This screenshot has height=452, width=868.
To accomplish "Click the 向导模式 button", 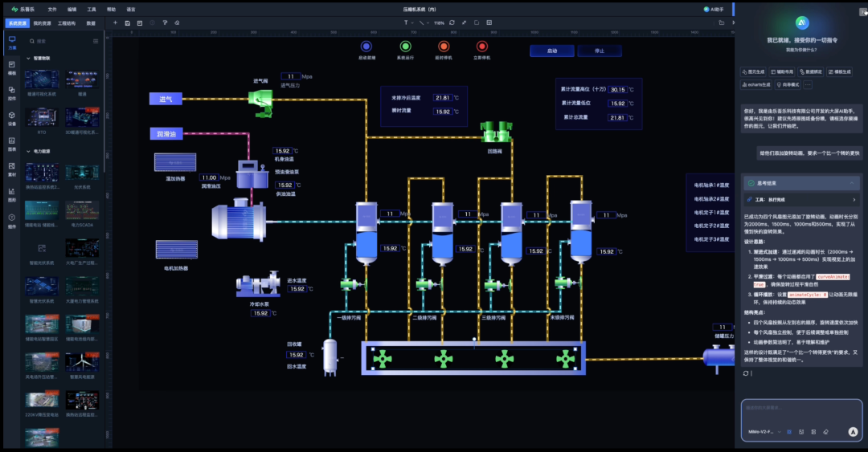I will pos(788,84).
